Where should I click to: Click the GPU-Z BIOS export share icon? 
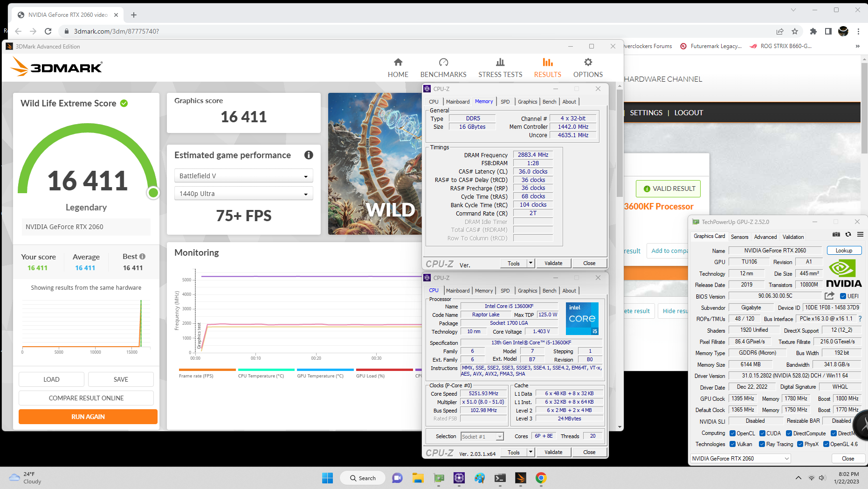pos(829,296)
